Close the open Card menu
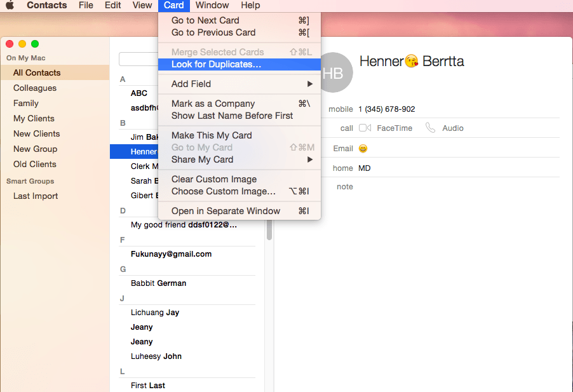Screen dimensions: 573x392 (173, 5)
